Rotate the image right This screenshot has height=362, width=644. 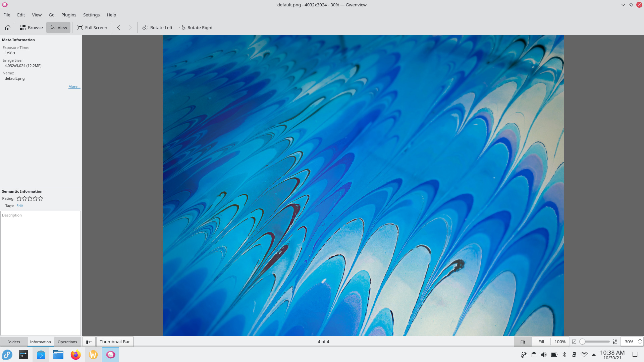[x=196, y=27]
